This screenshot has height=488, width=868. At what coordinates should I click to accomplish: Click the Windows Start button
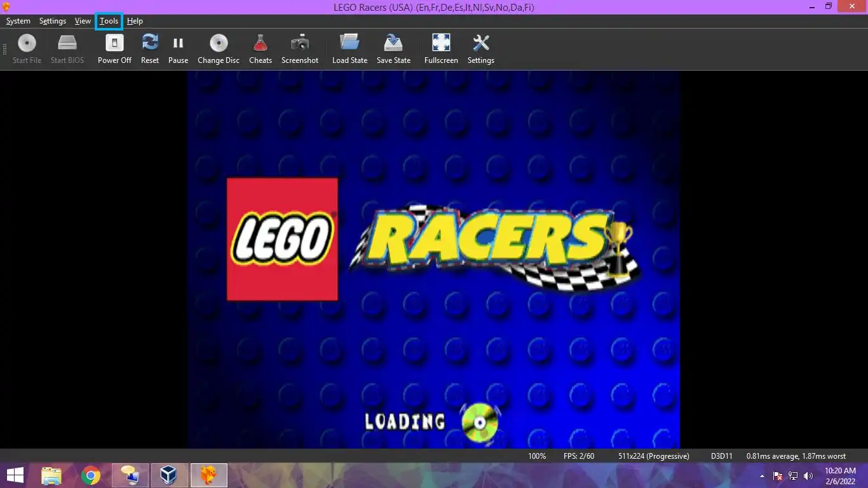tap(15, 475)
